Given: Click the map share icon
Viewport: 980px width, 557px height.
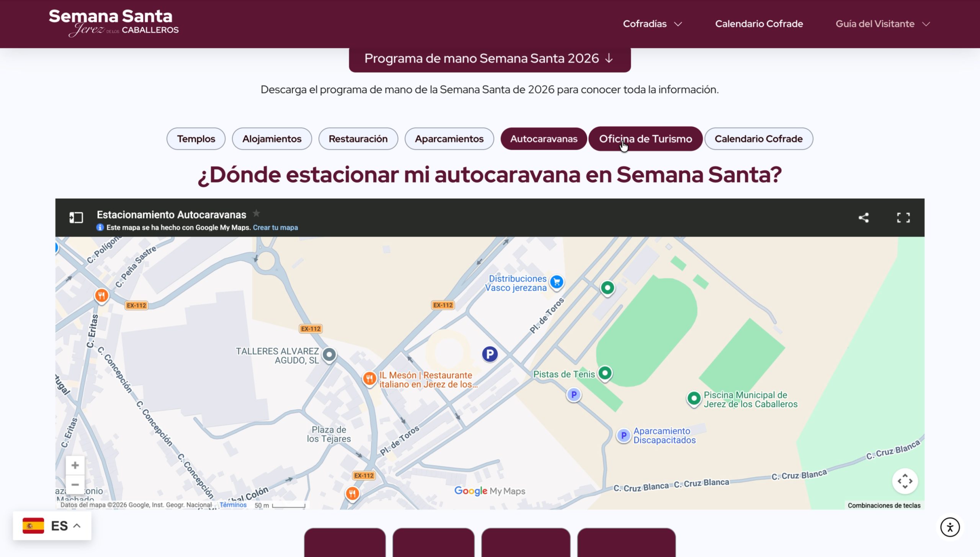Looking at the screenshot, I should click(x=864, y=218).
